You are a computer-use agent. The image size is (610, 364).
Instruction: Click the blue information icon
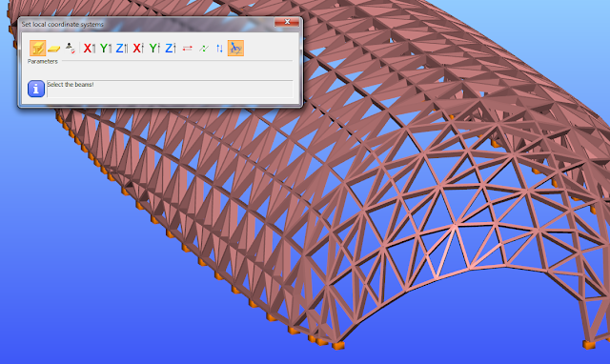click(x=36, y=89)
